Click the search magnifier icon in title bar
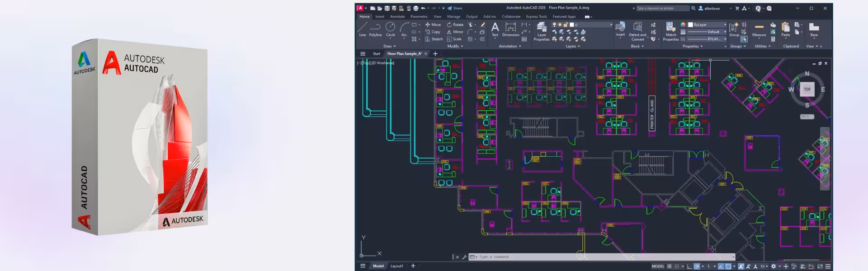868x271 pixels. (693, 8)
